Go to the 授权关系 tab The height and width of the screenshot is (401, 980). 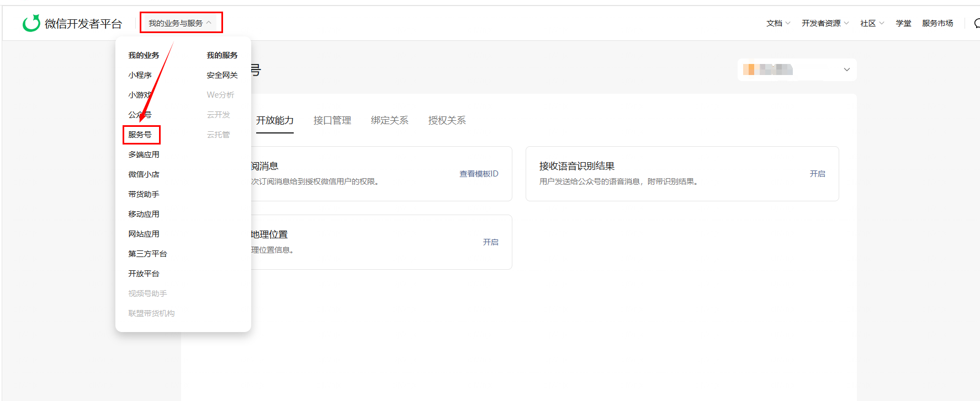click(x=447, y=120)
